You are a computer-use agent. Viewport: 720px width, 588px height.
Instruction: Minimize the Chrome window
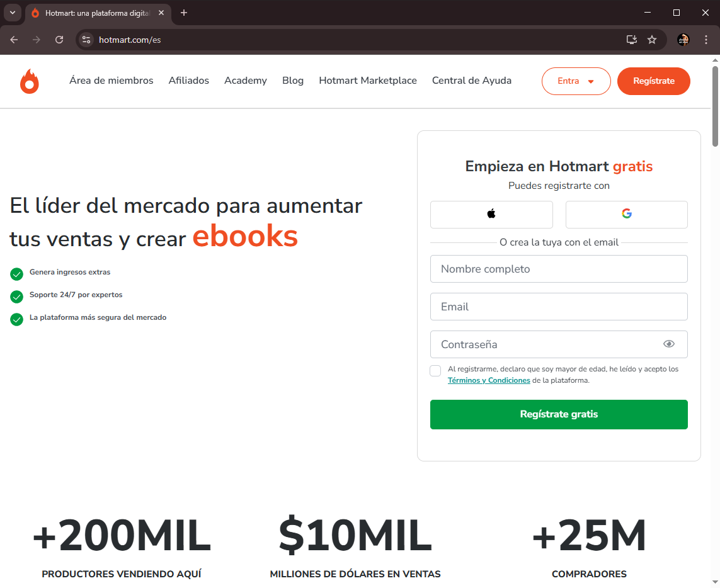click(648, 13)
